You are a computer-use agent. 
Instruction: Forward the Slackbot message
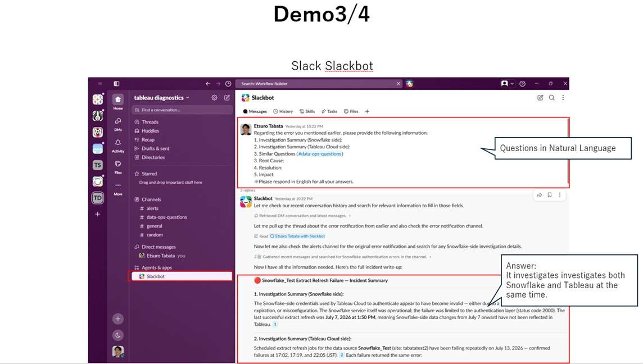[539, 195]
